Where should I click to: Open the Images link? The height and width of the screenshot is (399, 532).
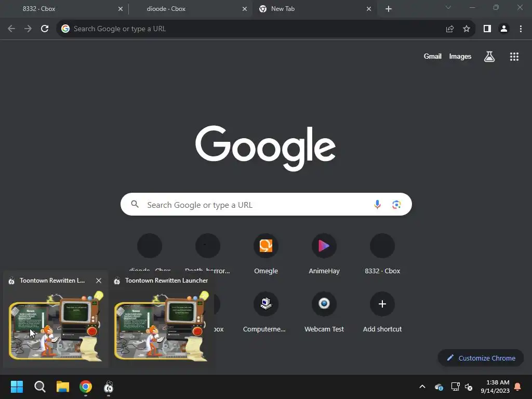460,56
